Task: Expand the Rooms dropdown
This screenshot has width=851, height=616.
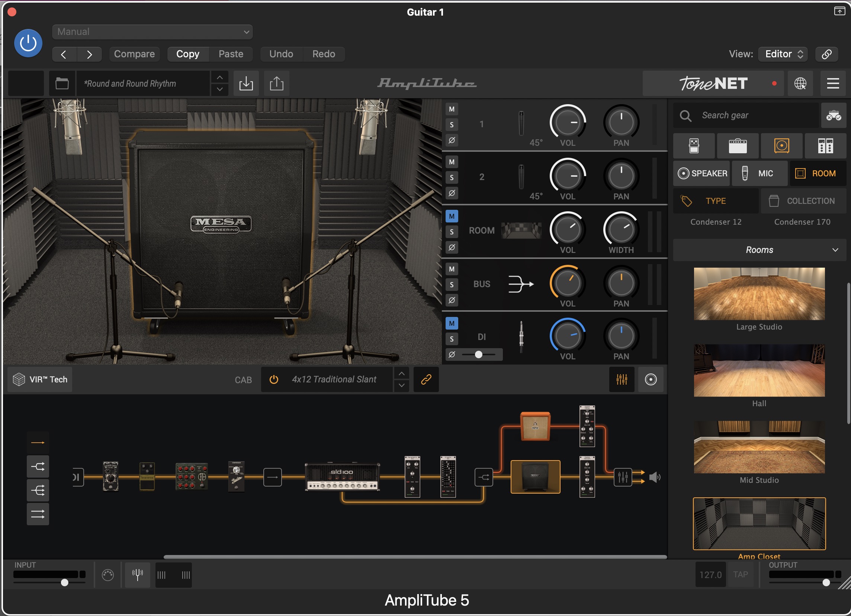Action: point(760,250)
